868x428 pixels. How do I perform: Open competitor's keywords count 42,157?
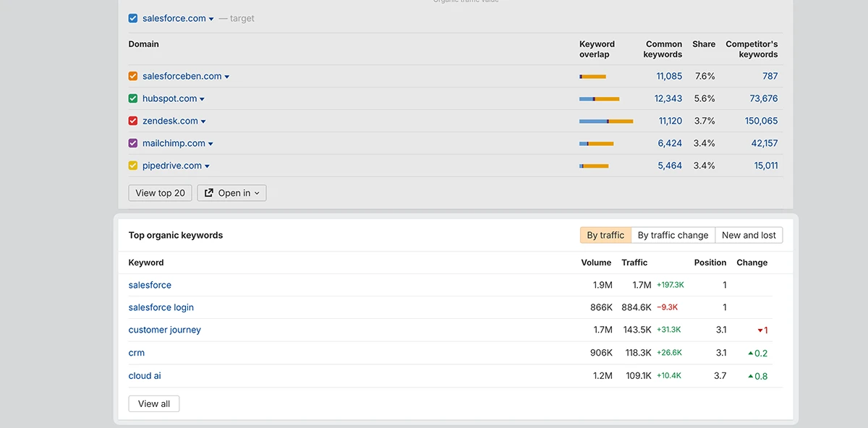pos(765,143)
